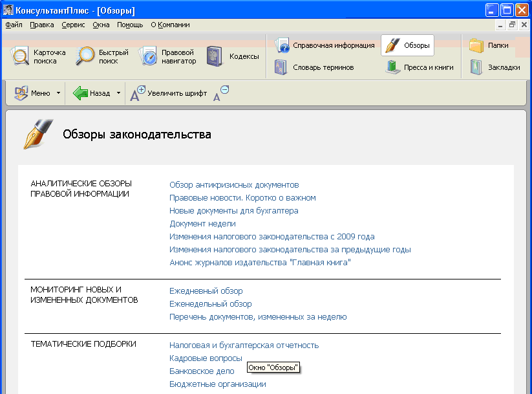Open the Закладки bookmarks icon
Viewport: 532px width, 394px height.
tap(476, 67)
